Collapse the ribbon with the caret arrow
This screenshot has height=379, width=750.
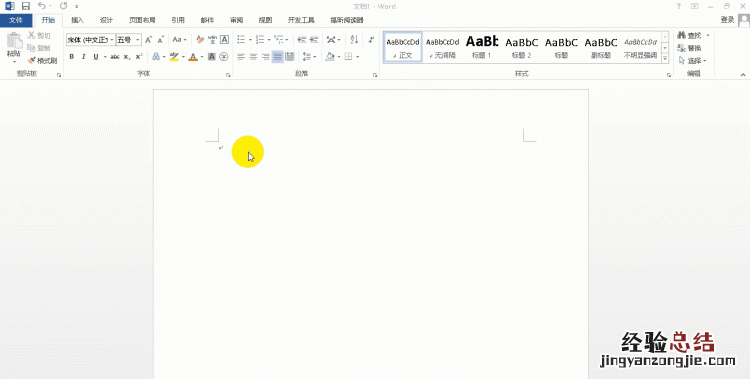point(743,75)
